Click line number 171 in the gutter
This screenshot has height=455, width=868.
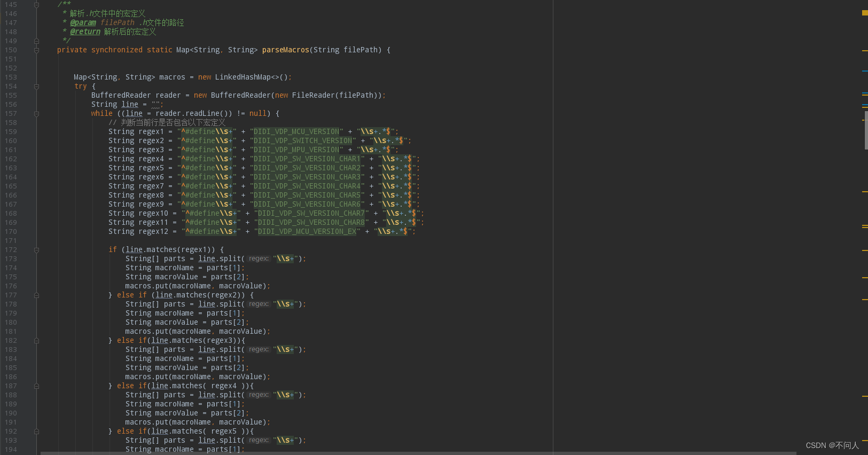click(11, 241)
